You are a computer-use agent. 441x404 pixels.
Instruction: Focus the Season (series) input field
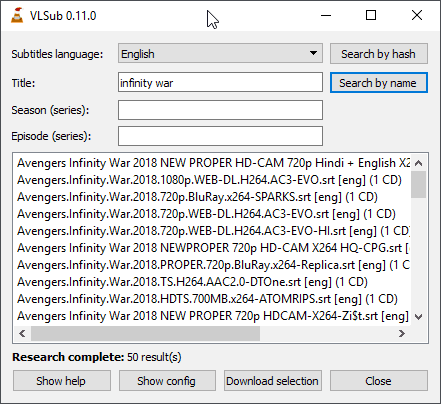tap(220, 110)
